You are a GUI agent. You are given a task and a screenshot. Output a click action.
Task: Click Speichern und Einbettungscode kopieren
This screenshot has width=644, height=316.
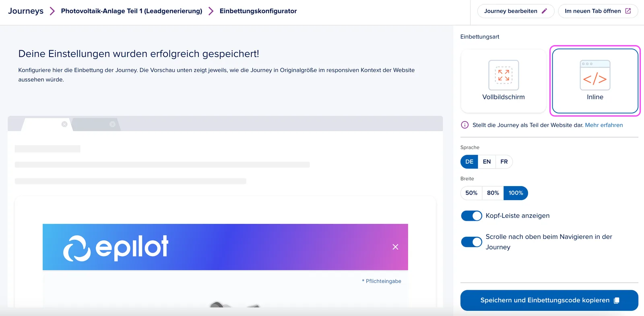click(x=549, y=300)
